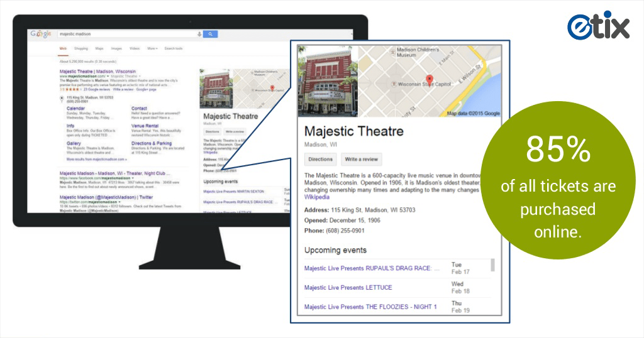
Task: Click the theatre photo in the enlarged panel
Action: pos(328,81)
